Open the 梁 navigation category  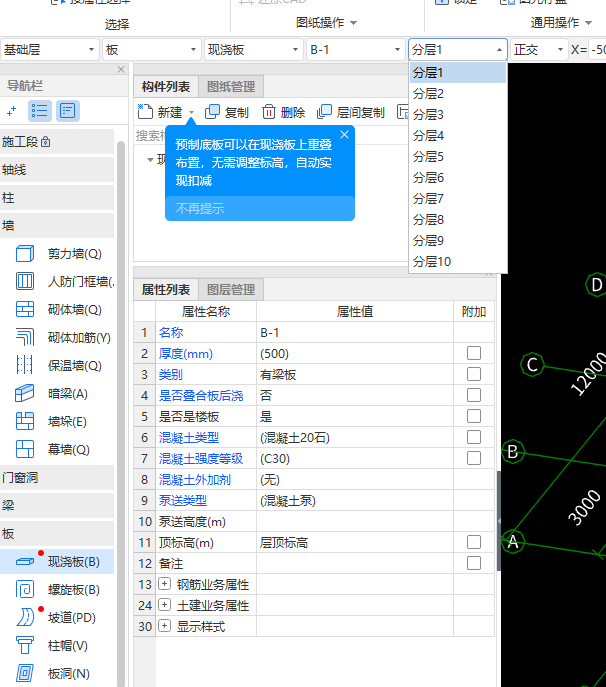57,506
